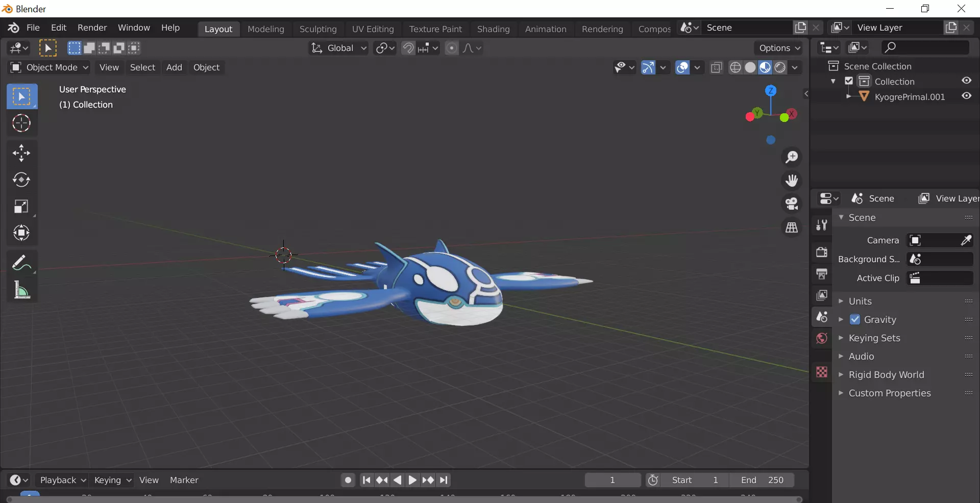Screen dimensions: 980x503
Task: Open the shading options dropdown arrow
Action: point(795,67)
